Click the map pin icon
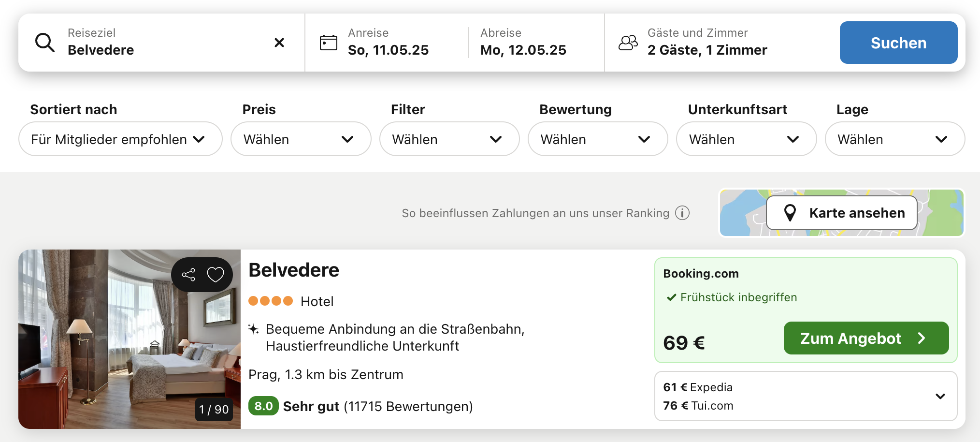This screenshot has height=442, width=980. pyautogui.click(x=790, y=213)
